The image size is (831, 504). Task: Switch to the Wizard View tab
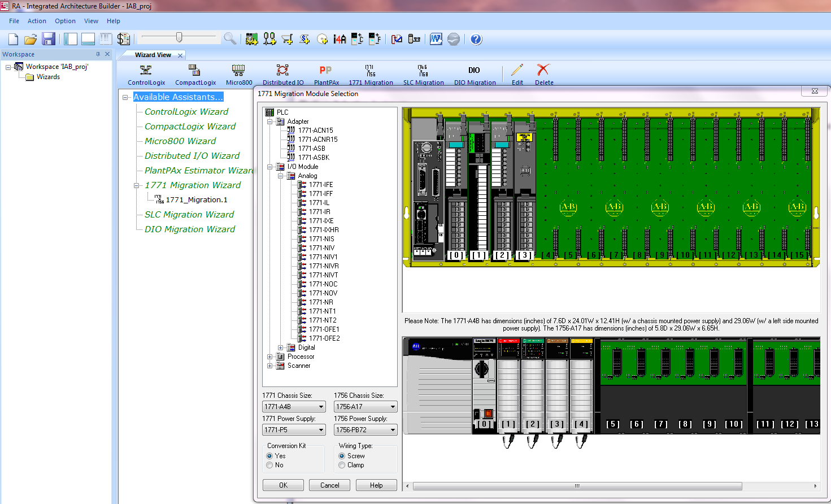coord(153,55)
